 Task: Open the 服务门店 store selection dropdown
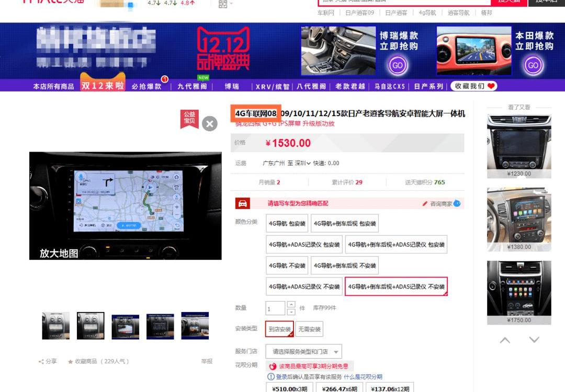click(303, 352)
